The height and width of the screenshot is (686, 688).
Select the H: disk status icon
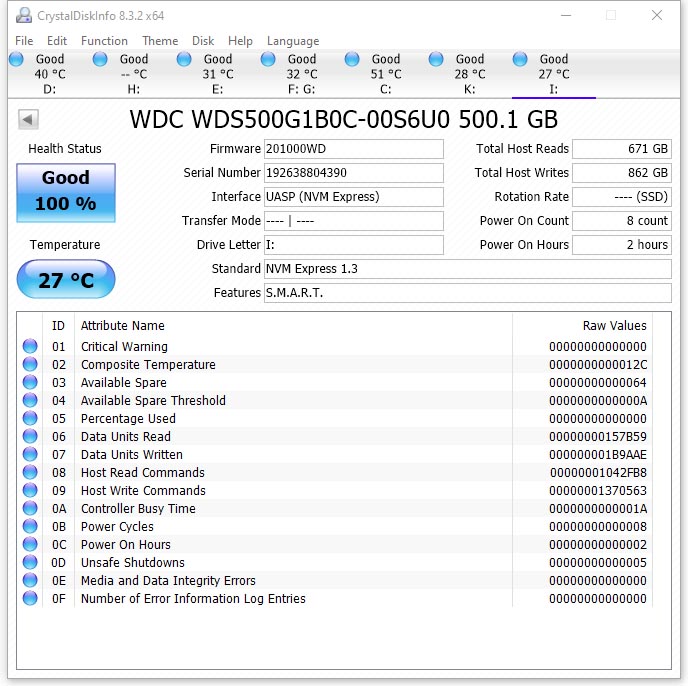(100, 59)
